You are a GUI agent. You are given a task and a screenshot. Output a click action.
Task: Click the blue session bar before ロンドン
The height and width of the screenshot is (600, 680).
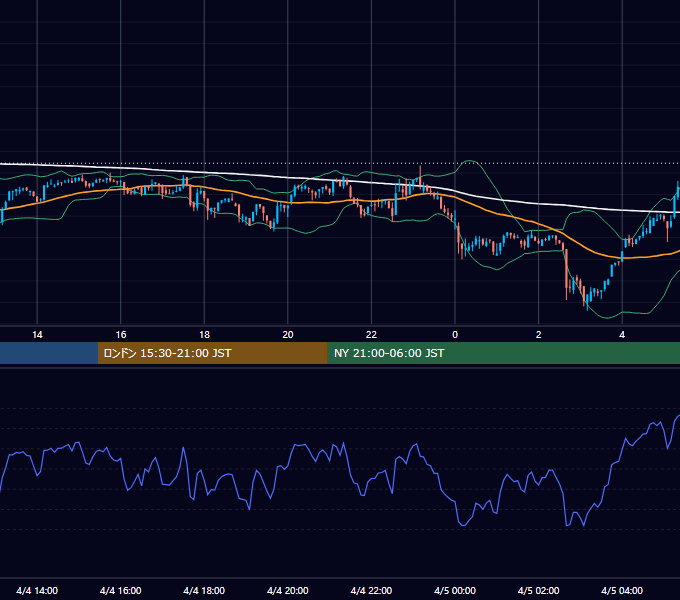[49, 353]
